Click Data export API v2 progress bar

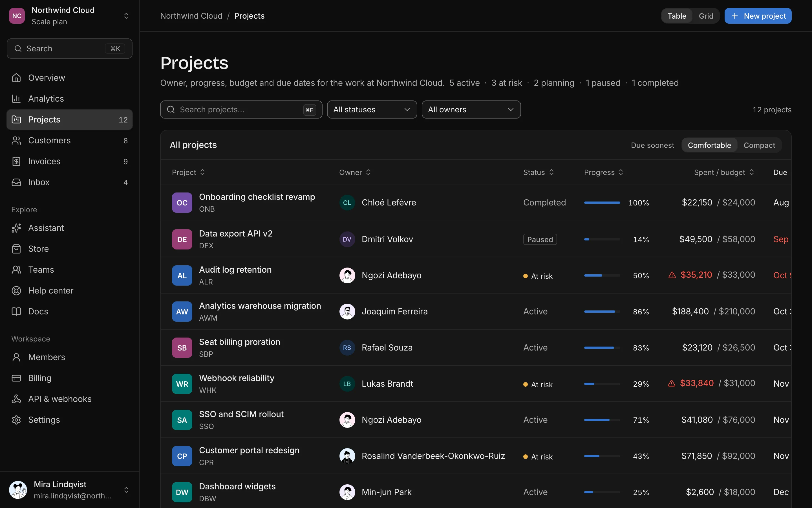pyautogui.click(x=602, y=239)
